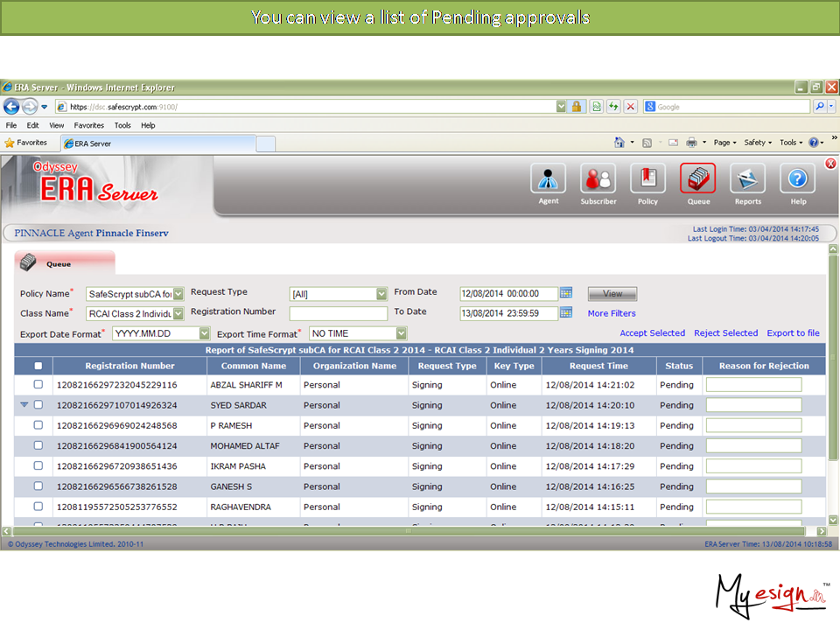The image size is (840, 630).
Task: Open the Help question mark icon
Action: (x=797, y=178)
